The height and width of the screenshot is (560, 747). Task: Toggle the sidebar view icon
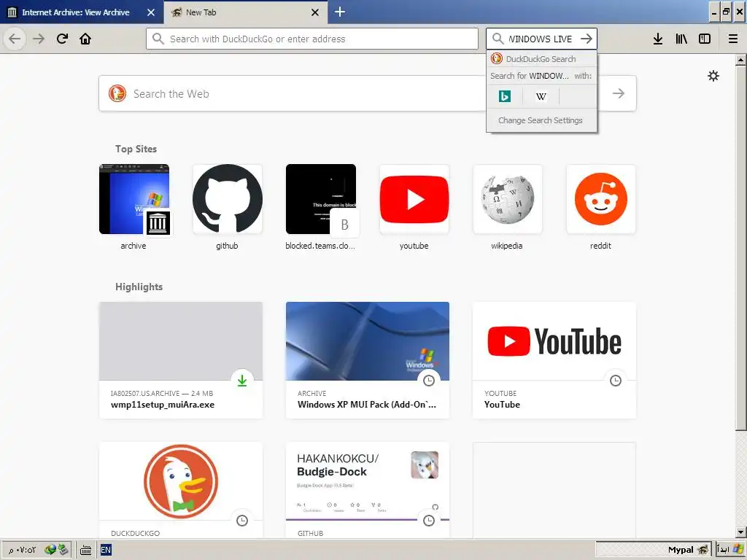point(705,39)
